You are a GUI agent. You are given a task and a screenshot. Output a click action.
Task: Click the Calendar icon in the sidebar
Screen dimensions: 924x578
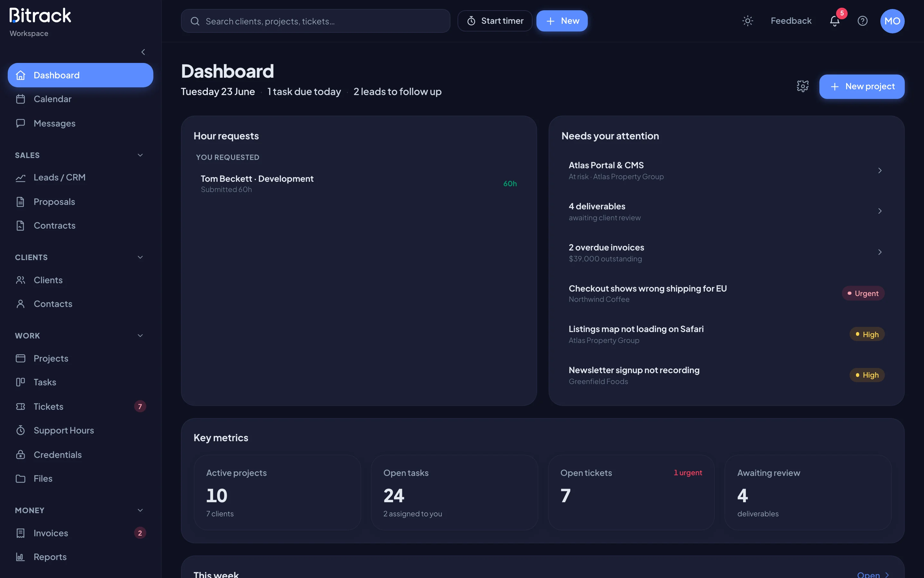(21, 99)
